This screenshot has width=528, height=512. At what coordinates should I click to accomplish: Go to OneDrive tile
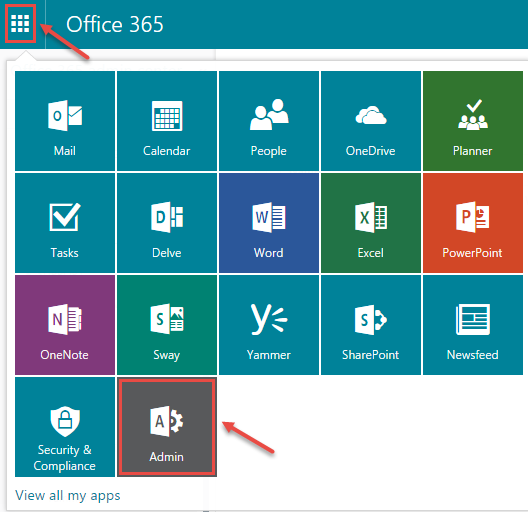coord(371,121)
